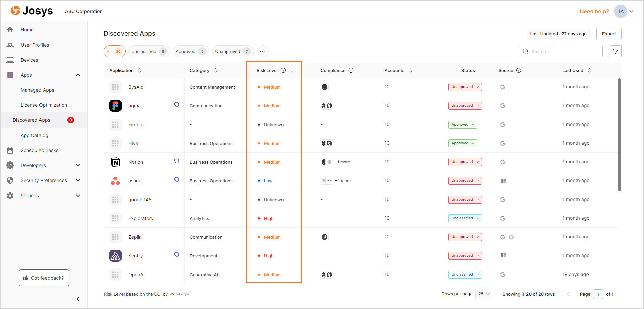Image resolution: width=644 pixels, height=309 pixels.
Task: Click the table vertical scrollbar
Action: point(619,135)
